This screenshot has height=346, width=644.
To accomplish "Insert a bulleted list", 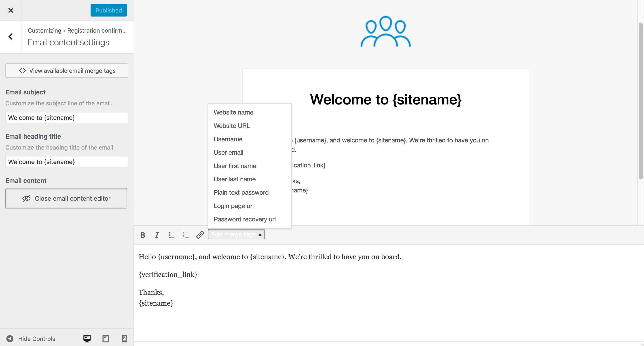I will 171,235.
